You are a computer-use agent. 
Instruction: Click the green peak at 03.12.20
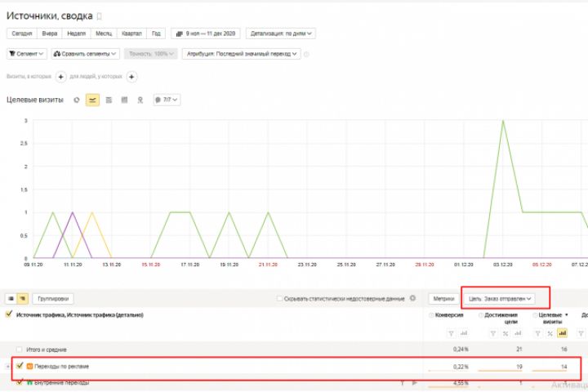coord(503,121)
